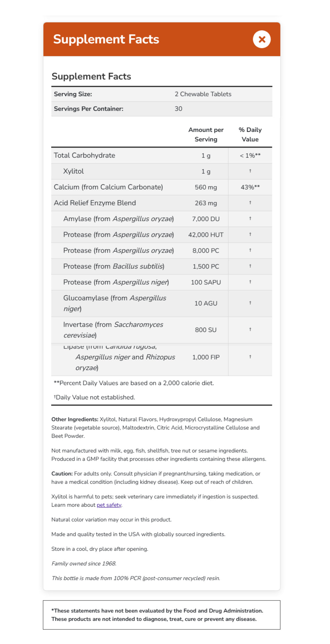
Task: Click the Glucoamylase row label
Action: (x=115, y=303)
